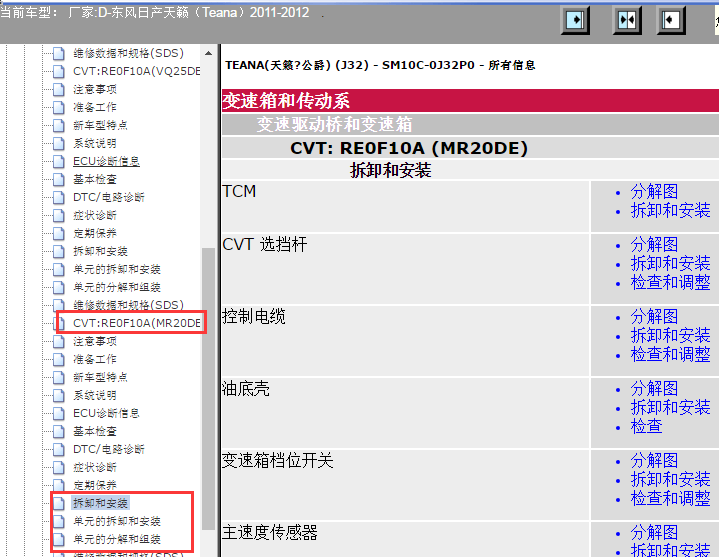Open 拆卸和安装 link for 控制电缆
Image resolution: width=719 pixels, height=557 pixels.
670,336
